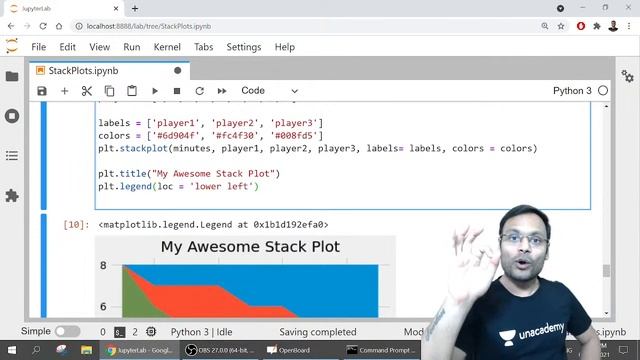Click the matplotlib Legend output text
640x360 pixels.
[213, 224]
